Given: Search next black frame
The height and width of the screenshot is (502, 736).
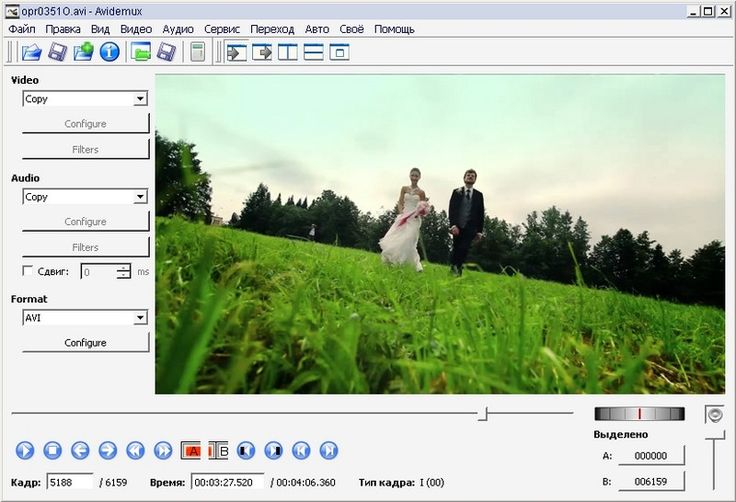Looking at the screenshot, I should coord(274,450).
